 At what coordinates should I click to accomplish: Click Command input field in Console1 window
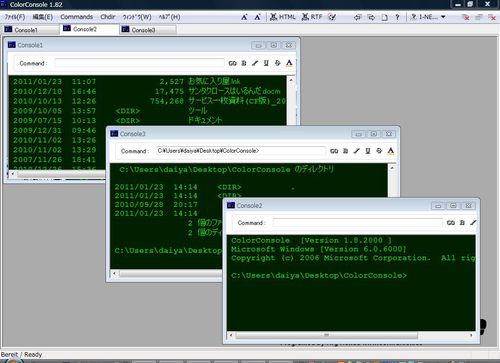140,63
